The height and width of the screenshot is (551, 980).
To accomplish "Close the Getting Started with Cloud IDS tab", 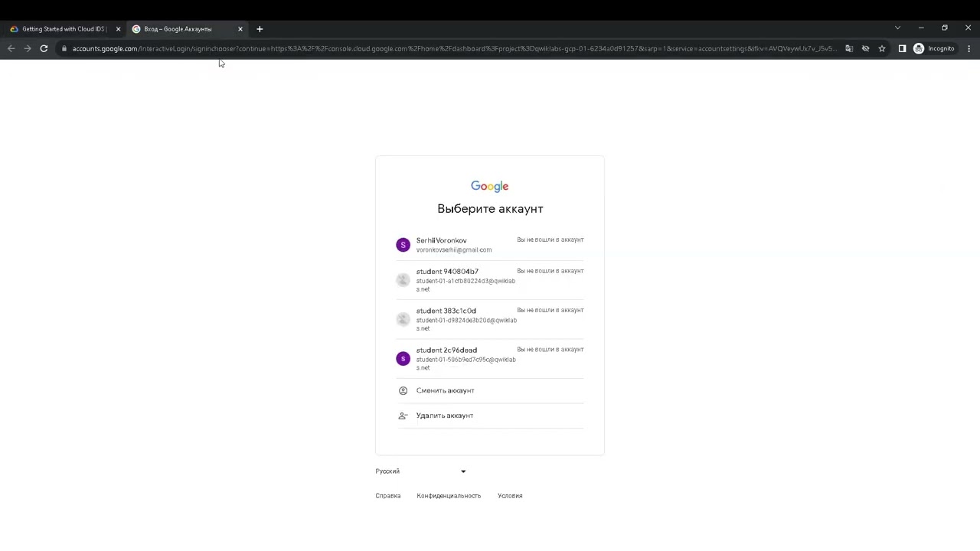I will 118,29.
